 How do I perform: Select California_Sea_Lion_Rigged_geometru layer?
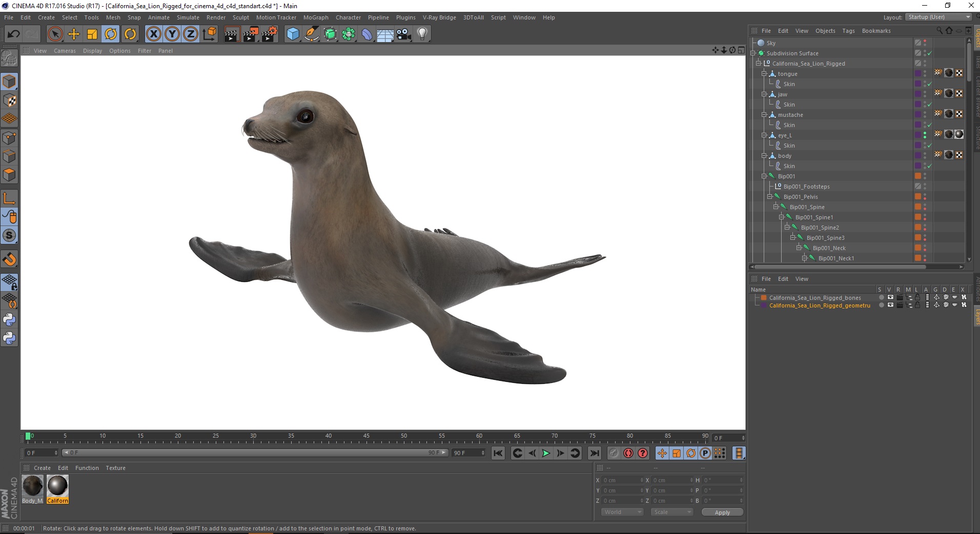pos(820,305)
